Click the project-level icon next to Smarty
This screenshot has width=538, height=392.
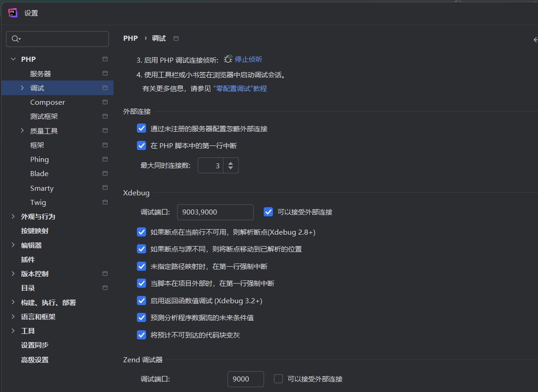coord(105,188)
